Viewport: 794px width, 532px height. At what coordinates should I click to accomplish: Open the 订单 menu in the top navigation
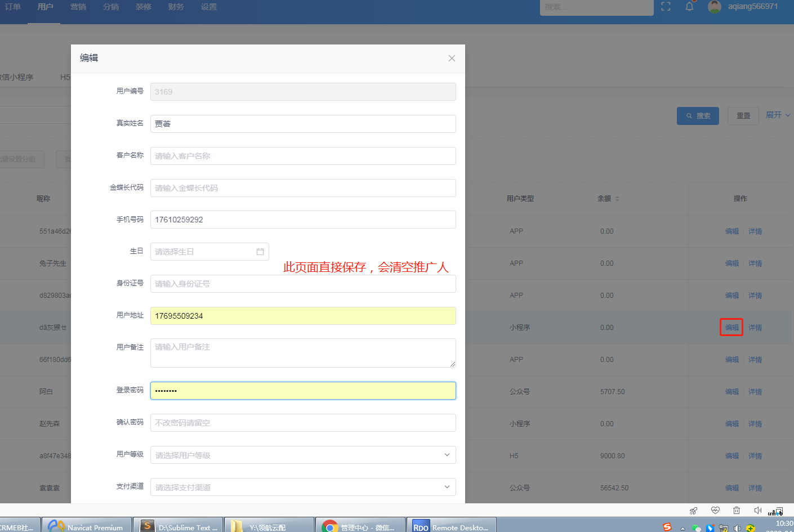pyautogui.click(x=13, y=7)
